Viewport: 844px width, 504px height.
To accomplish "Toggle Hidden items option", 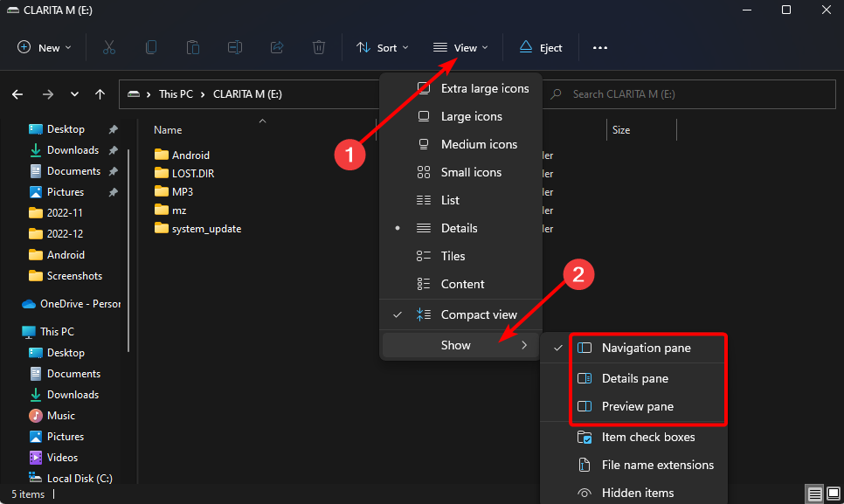I will point(634,493).
